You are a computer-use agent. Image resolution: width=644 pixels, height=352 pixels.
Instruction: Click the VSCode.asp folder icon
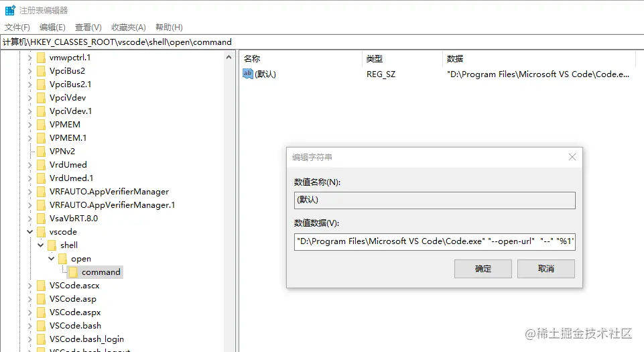41,299
